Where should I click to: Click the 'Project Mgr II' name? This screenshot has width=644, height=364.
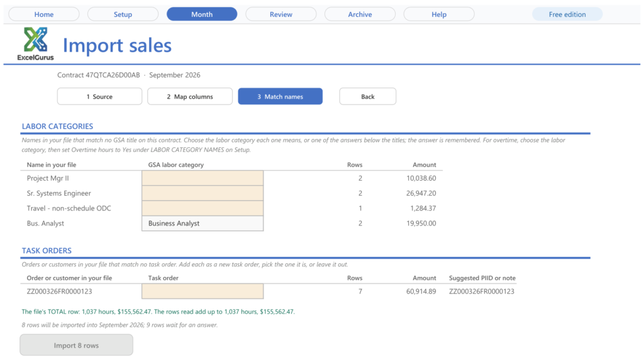coord(48,178)
